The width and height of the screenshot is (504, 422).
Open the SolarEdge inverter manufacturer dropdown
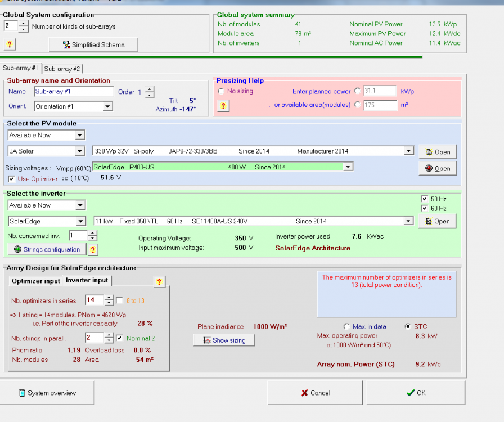[80, 221]
